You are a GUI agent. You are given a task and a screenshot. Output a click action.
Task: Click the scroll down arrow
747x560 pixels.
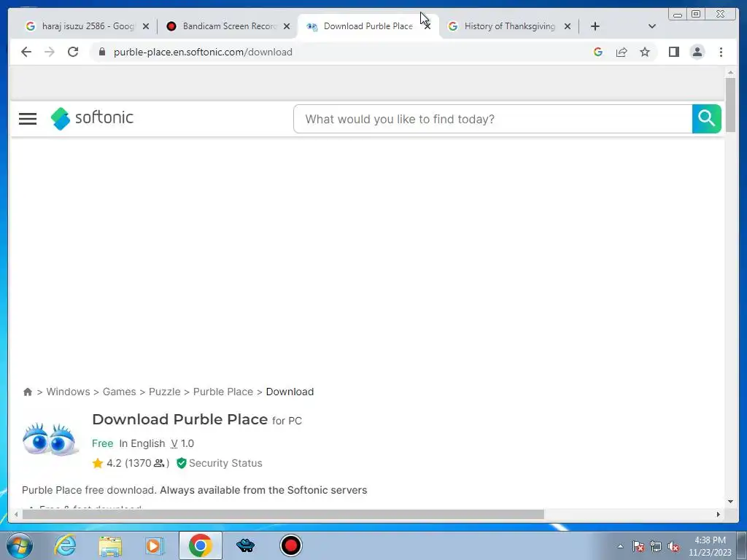730,502
